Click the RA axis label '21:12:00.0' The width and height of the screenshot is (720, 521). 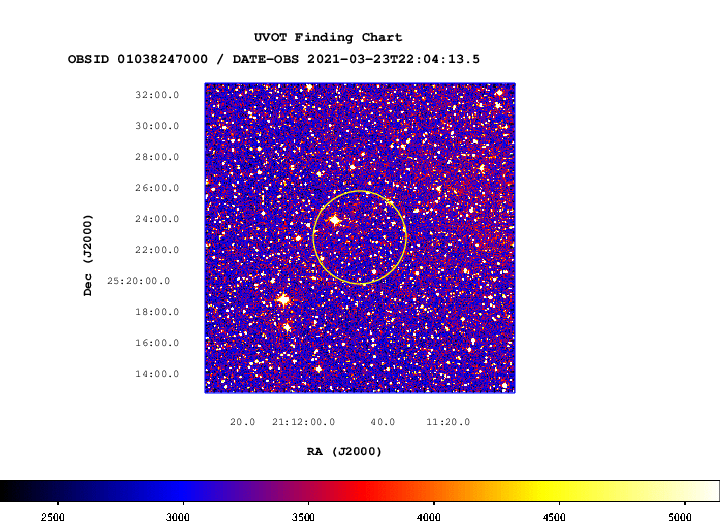pyautogui.click(x=304, y=422)
